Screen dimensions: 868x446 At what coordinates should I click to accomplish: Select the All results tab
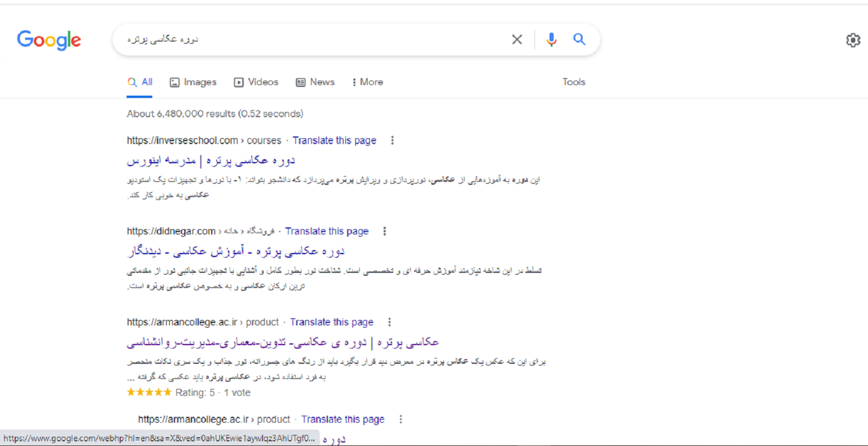click(x=140, y=82)
